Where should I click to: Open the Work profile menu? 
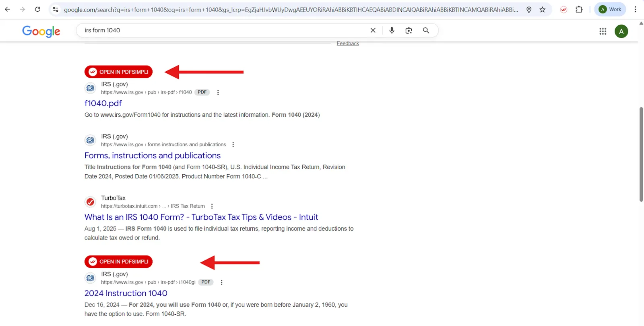tap(610, 10)
